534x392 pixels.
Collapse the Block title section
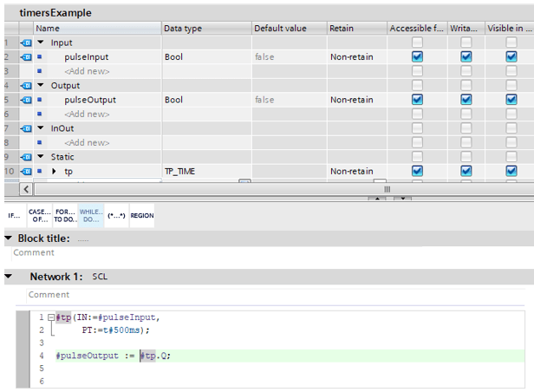coord(9,238)
